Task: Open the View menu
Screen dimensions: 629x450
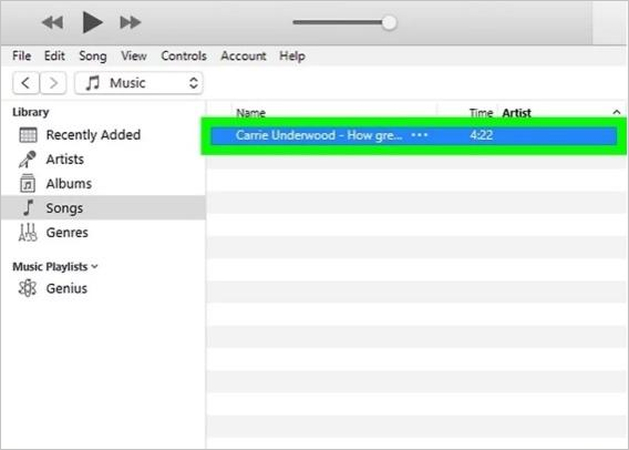Action: point(134,56)
